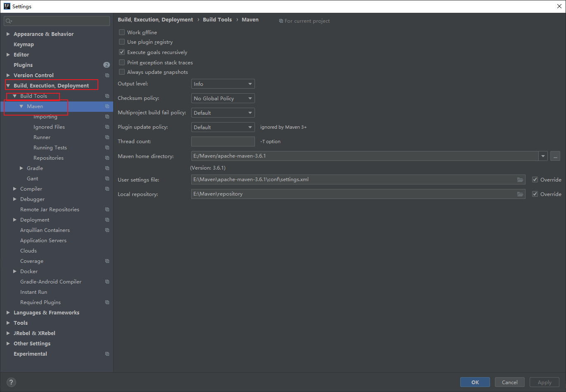Expand the Editor section arrow
Screen dimensions: 566x392
pyautogui.click(x=8, y=55)
